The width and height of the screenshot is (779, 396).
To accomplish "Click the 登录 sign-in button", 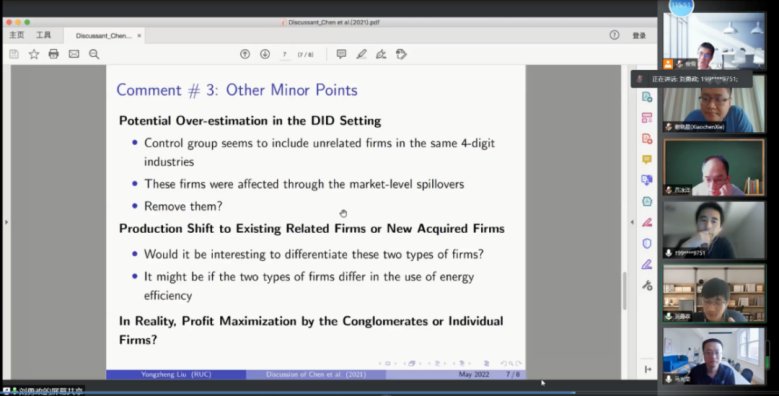I will (639, 35).
